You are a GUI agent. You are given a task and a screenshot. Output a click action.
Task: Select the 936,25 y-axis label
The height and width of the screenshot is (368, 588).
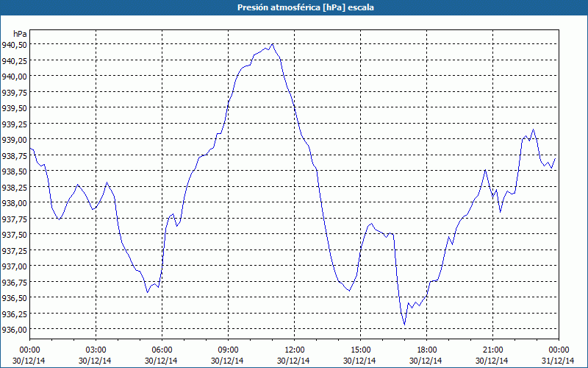[14, 314]
